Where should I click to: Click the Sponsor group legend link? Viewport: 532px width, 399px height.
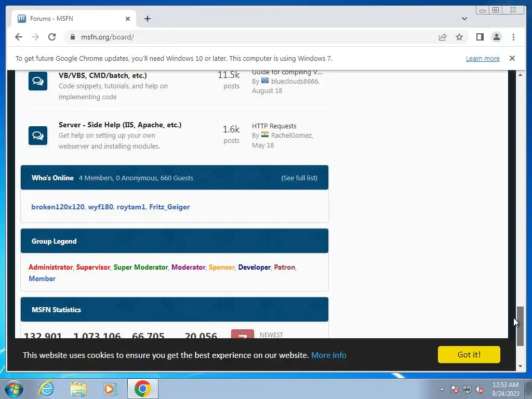tap(221, 268)
